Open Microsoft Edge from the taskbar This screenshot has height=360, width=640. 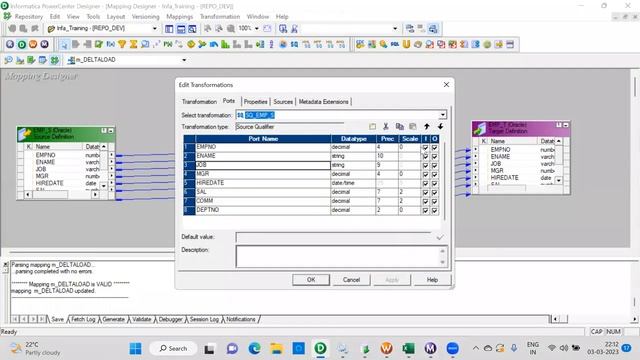click(254, 348)
